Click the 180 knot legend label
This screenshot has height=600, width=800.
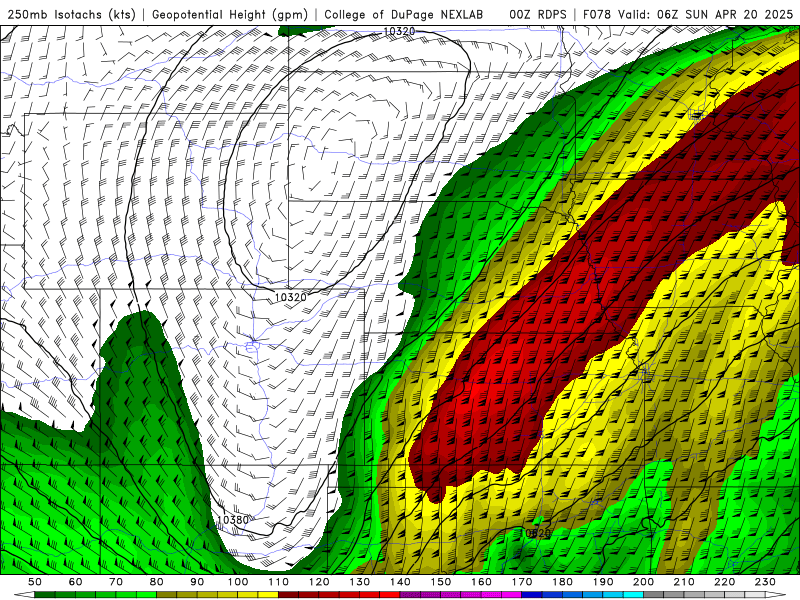pyautogui.click(x=562, y=582)
